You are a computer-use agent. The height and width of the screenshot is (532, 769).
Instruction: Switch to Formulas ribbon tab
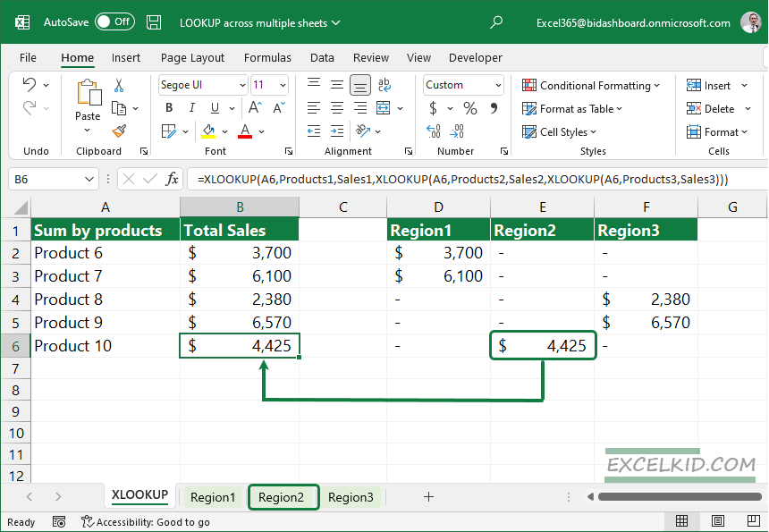pyautogui.click(x=267, y=58)
